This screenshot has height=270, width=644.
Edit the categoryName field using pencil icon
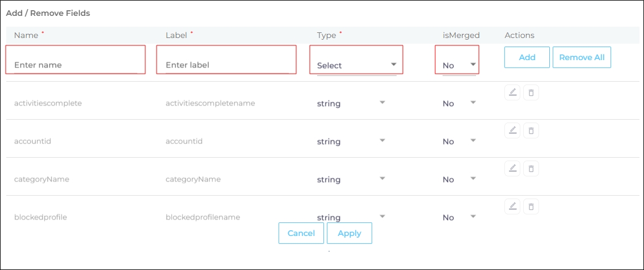[x=512, y=168]
